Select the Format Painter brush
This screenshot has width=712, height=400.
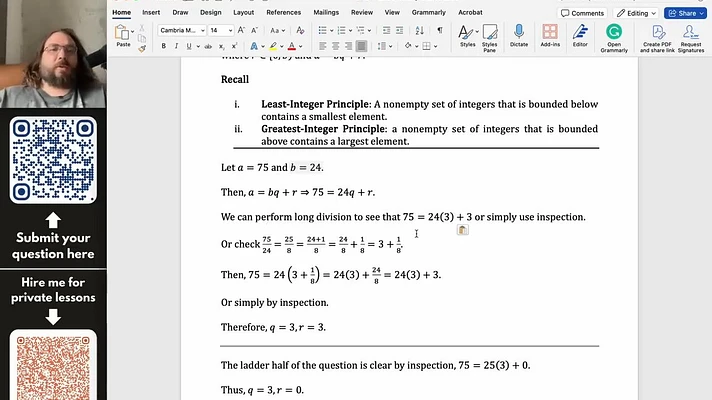tap(142, 49)
